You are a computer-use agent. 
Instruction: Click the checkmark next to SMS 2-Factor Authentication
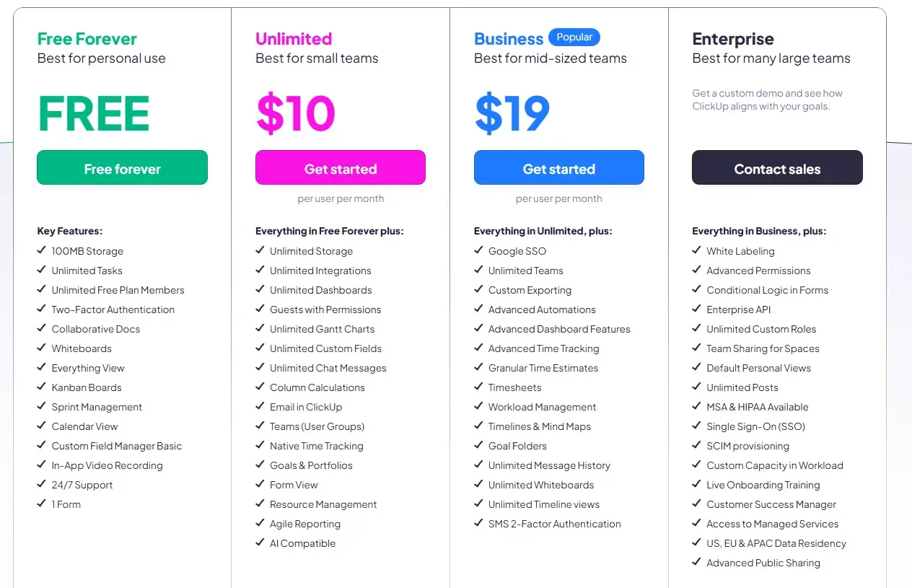[478, 524]
